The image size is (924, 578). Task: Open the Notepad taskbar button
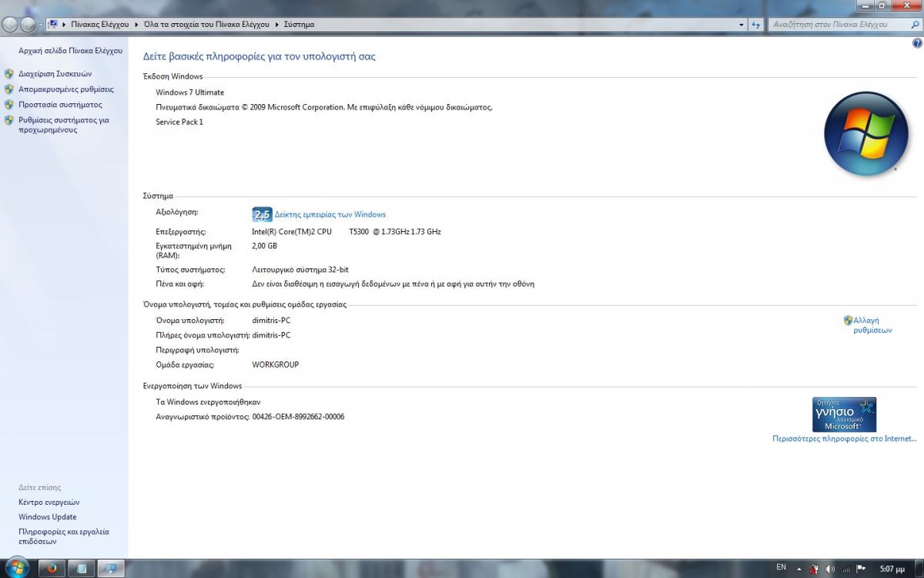pos(82,568)
